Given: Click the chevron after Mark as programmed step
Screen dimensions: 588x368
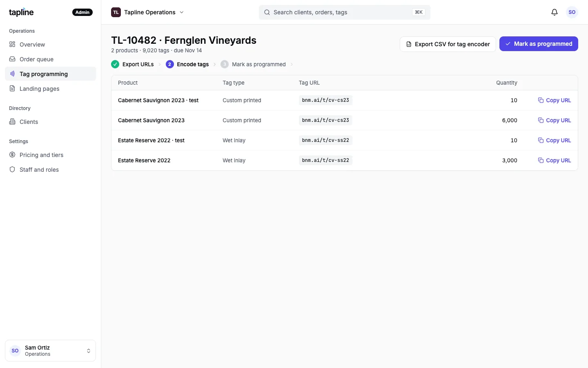Looking at the screenshot, I should tap(292, 64).
